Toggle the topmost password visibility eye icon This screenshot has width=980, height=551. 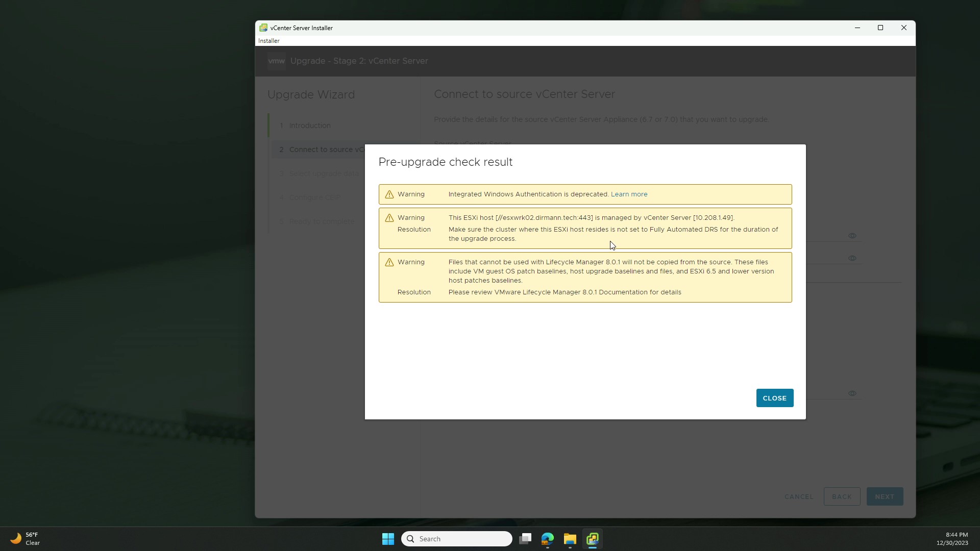click(852, 236)
